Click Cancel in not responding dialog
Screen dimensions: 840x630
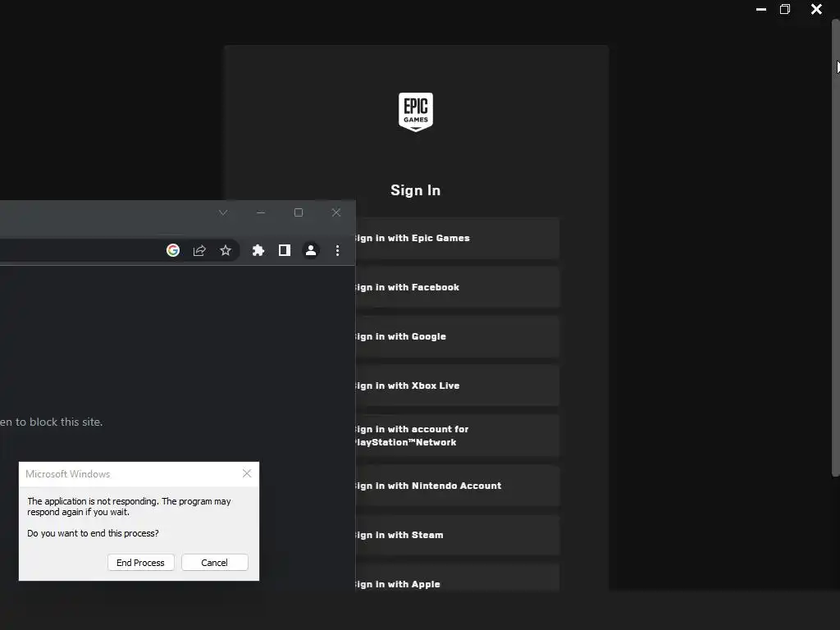[215, 563]
